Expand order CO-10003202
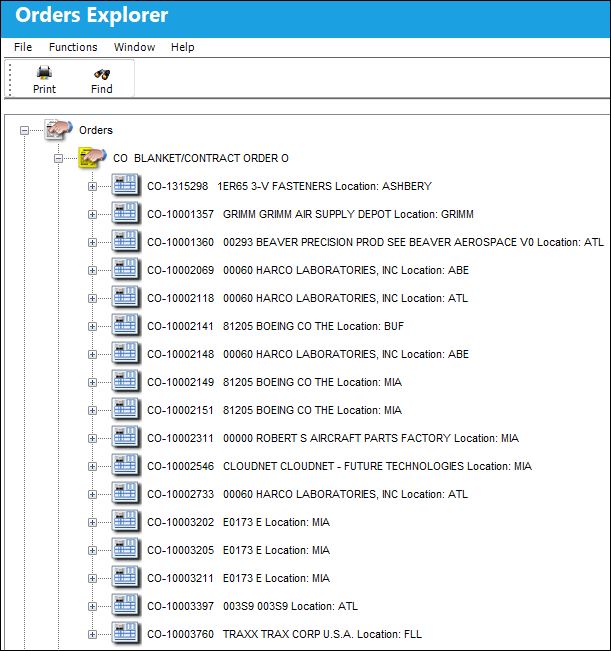Viewport: 611px width, 651px height. [92, 523]
